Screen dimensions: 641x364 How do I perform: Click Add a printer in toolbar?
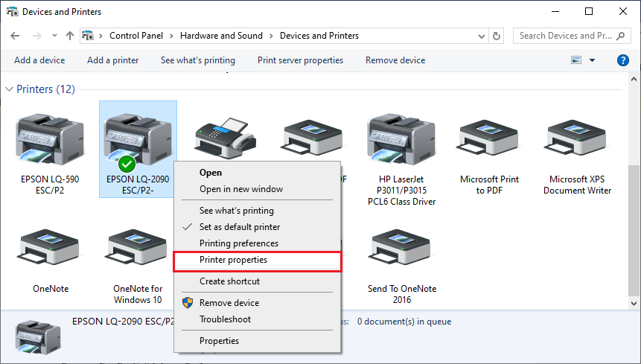click(x=112, y=60)
